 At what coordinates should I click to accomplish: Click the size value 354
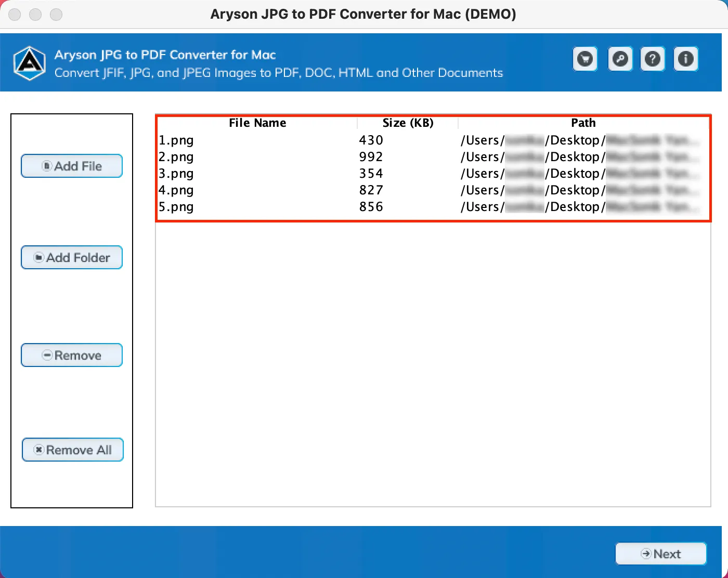click(371, 174)
